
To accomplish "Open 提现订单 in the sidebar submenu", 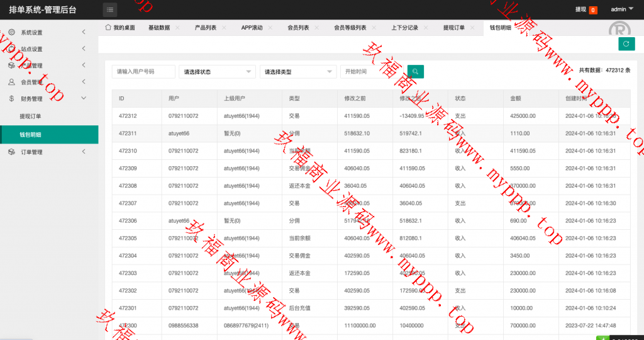I will 30,116.
